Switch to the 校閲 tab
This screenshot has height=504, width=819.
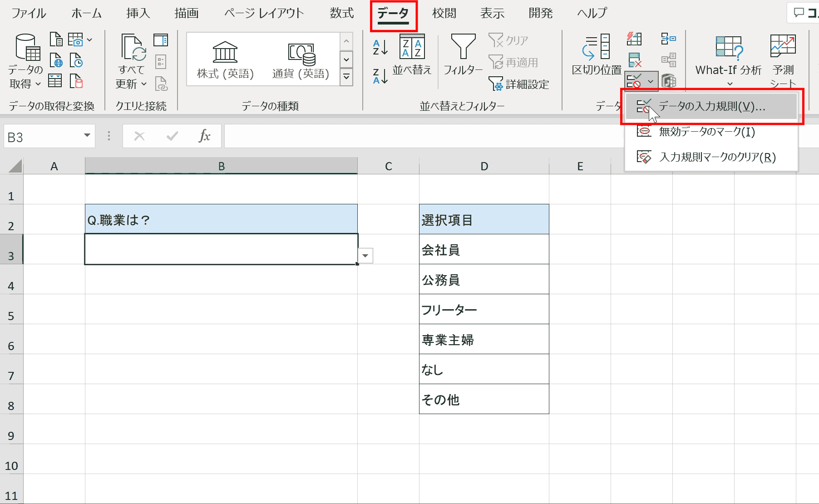444,13
